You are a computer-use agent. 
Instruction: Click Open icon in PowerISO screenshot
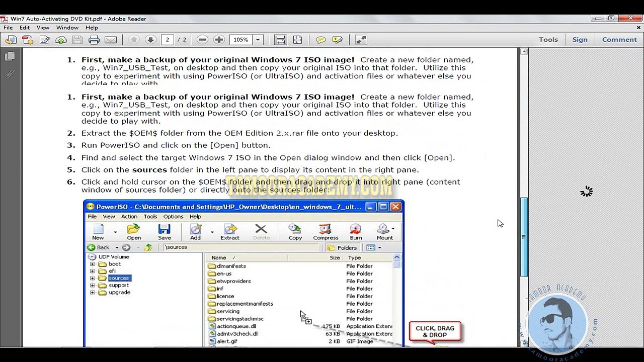[134, 232]
